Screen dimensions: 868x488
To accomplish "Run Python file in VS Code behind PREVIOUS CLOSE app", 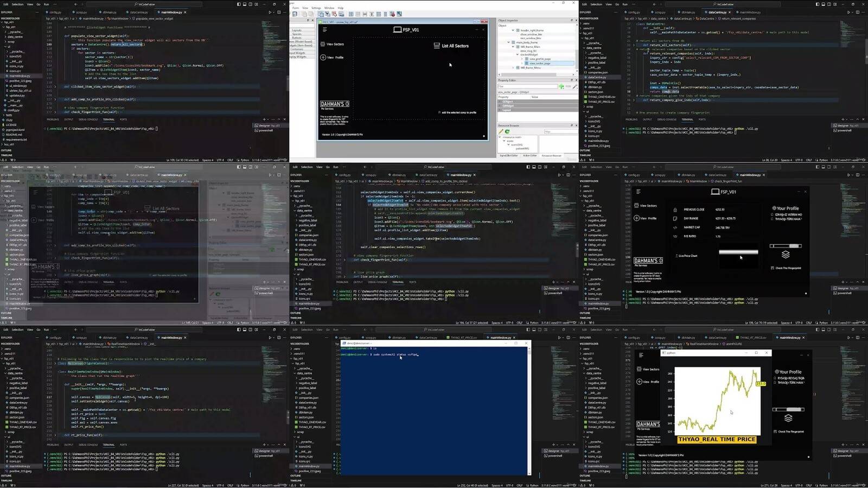I will [x=849, y=175].
